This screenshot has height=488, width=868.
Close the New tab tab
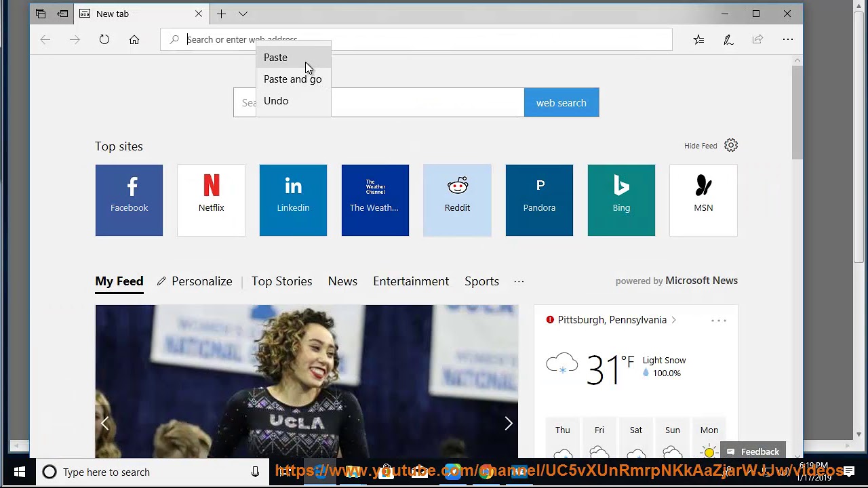[199, 14]
